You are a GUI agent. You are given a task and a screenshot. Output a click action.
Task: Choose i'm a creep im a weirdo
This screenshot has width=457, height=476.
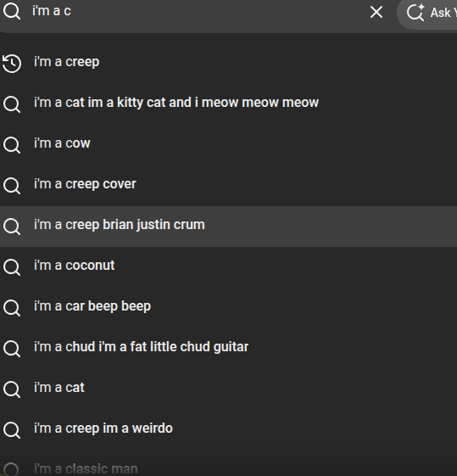tap(228, 429)
